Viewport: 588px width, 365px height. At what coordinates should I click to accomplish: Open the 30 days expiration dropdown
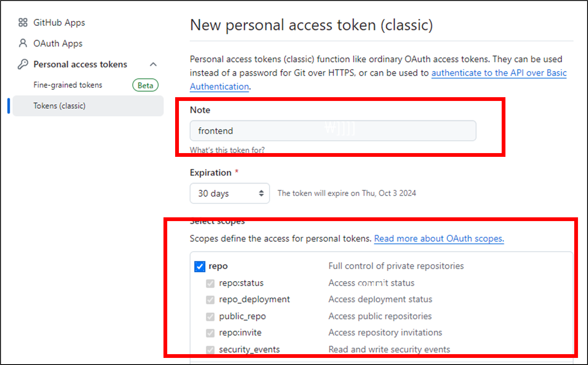229,194
